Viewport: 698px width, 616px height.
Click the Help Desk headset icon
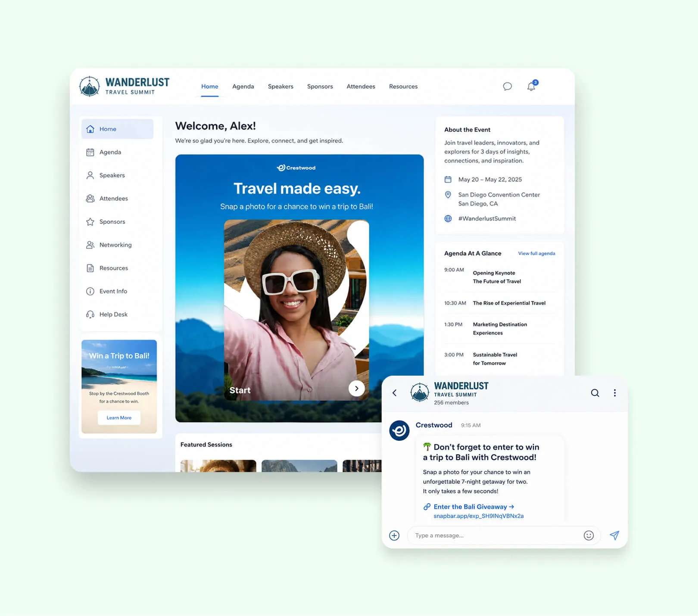90,314
